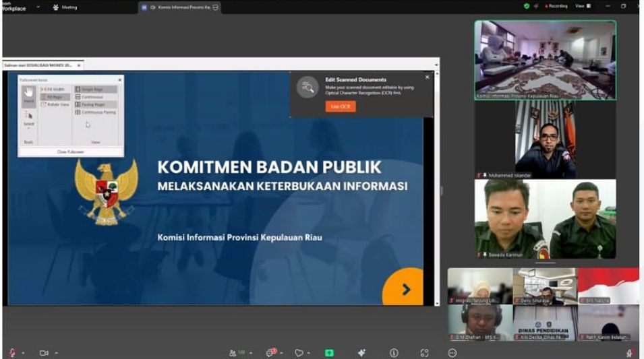This screenshot has width=644, height=359.
Task: Click Close Fullscreen button in tools panel
Action: click(70, 152)
